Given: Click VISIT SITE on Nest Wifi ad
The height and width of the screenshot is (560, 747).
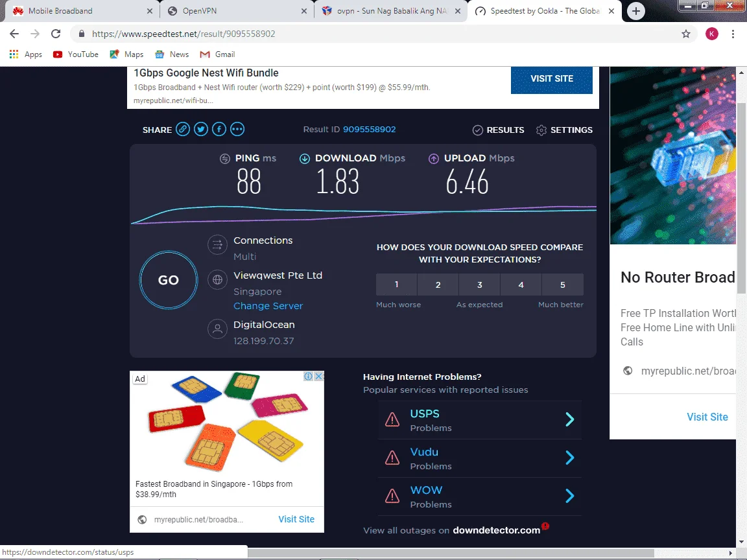Looking at the screenshot, I should (552, 79).
